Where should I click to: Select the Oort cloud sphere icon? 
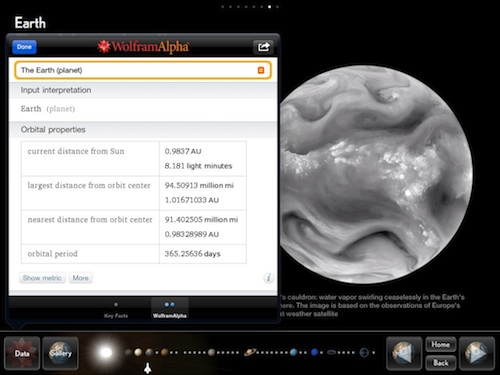pyautogui.click(x=364, y=352)
